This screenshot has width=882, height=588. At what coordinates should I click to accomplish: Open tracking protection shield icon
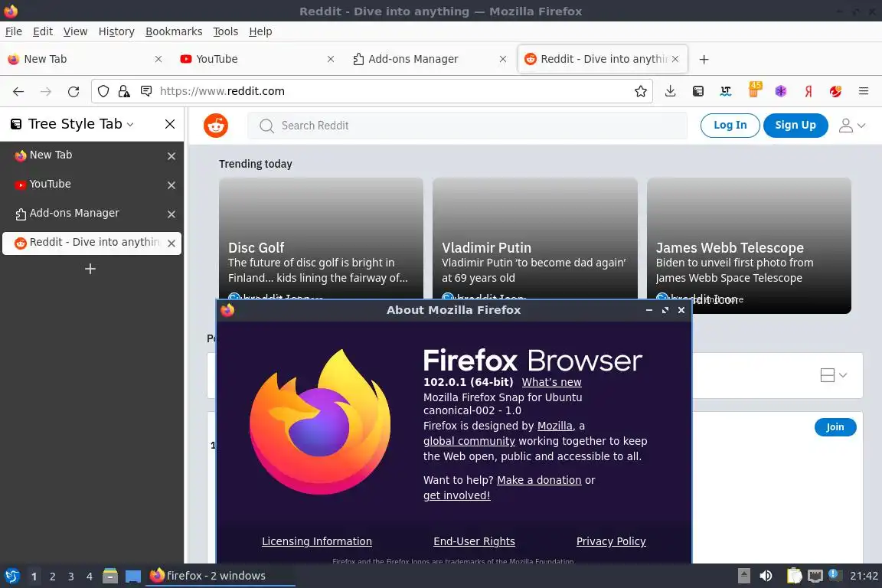click(x=103, y=91)
